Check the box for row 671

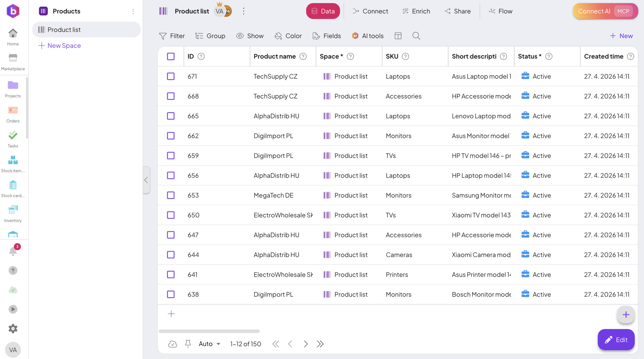tap(171, 76)
